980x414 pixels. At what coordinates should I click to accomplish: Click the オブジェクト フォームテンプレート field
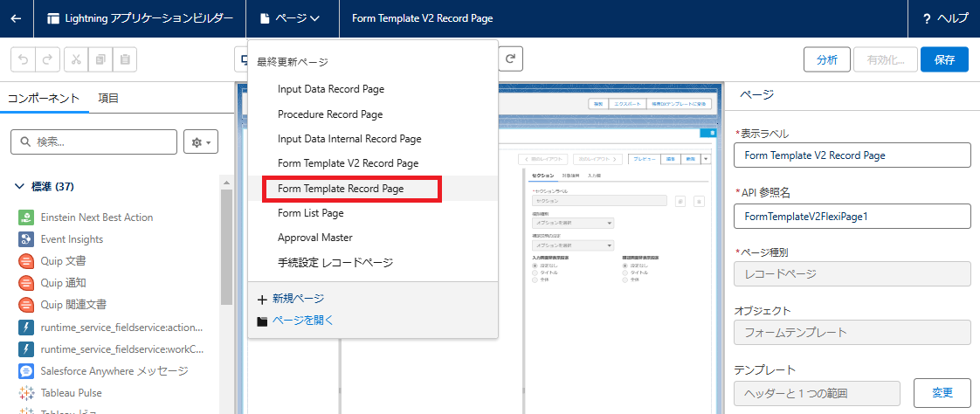852,332
